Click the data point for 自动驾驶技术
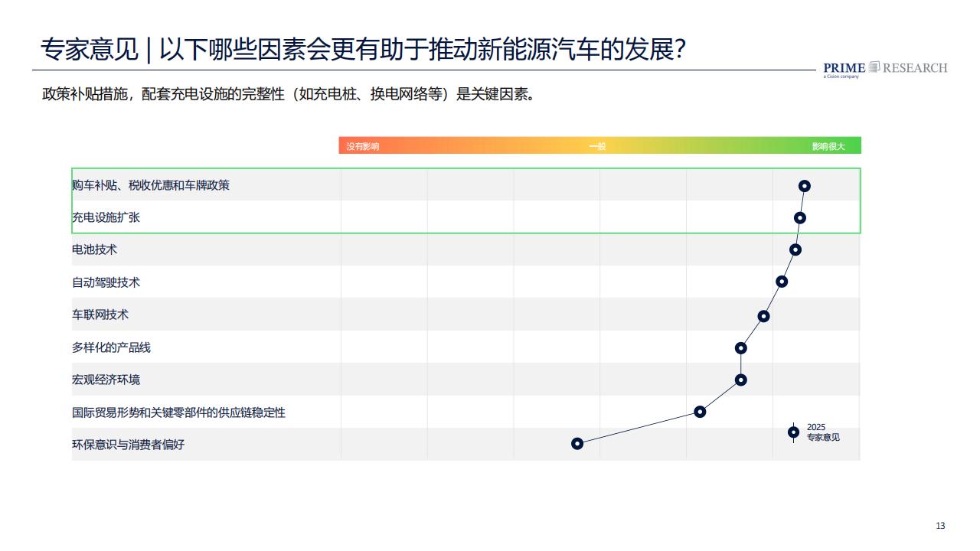The width and height of the screenshot is (980, 551). (782, 282)
